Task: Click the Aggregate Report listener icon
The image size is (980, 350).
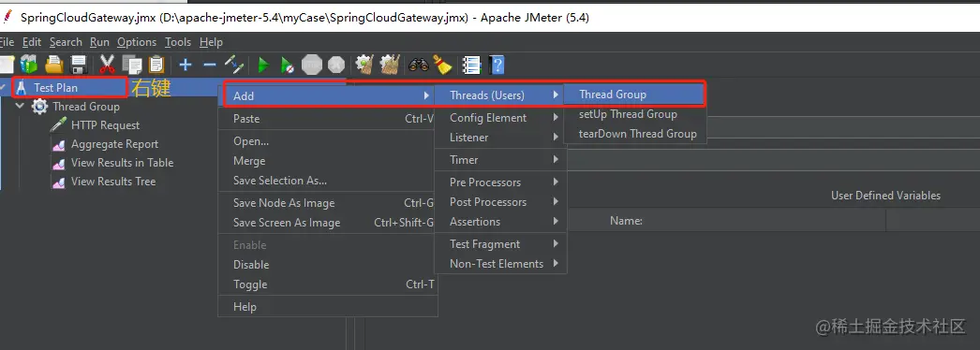Action: pos(59,145)
